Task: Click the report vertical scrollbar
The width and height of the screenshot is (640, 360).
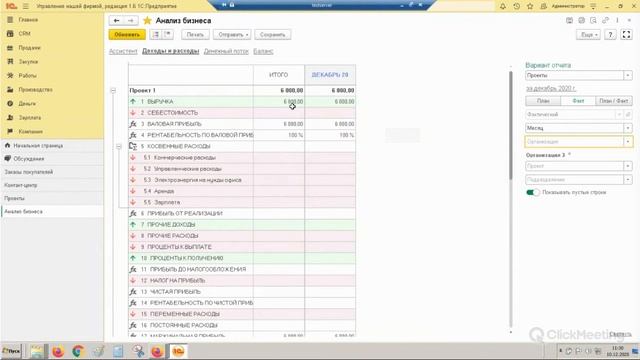Action: [511, 125]
